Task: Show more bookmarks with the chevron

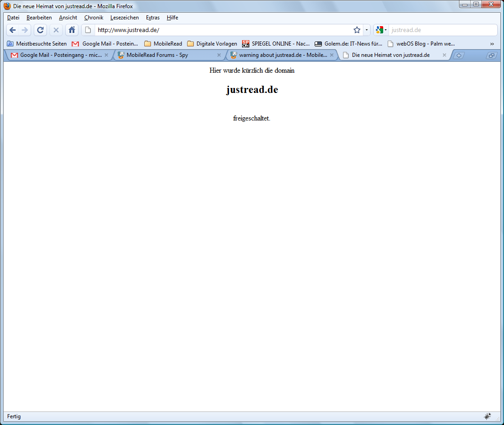Action: 492,44
